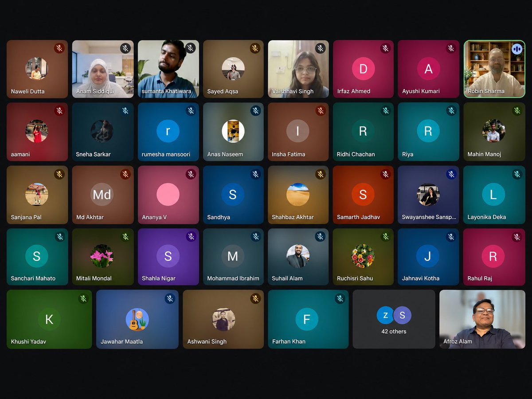This screenshot has width=532, height=399.
Task: Click Ashwani Singh's profile picture
Action: click(223, 320)
